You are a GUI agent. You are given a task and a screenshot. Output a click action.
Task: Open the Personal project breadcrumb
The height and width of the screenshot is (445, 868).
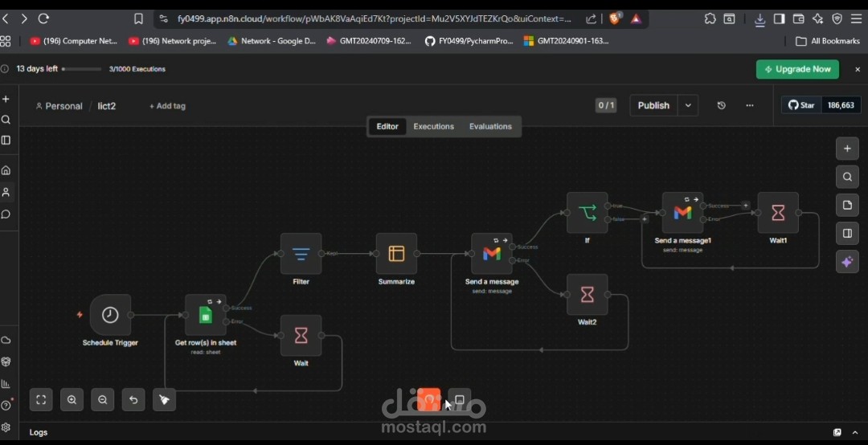[59, 106]
